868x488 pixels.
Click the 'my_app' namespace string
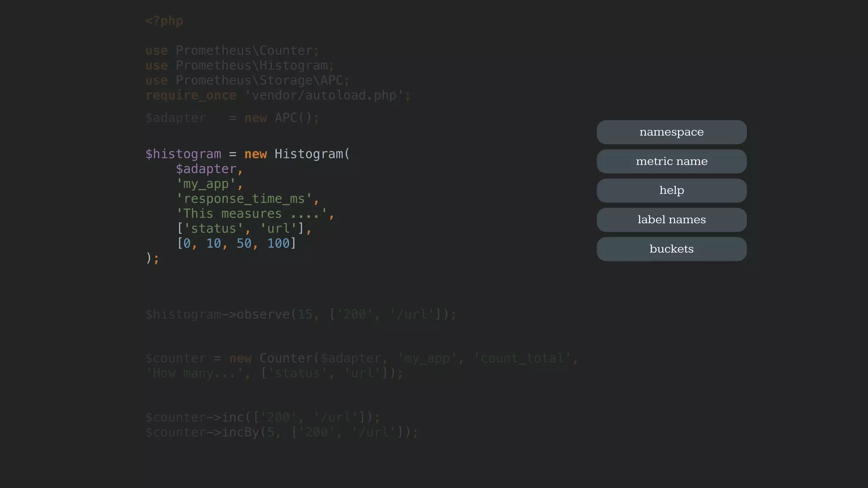click(x=206, y=184)
